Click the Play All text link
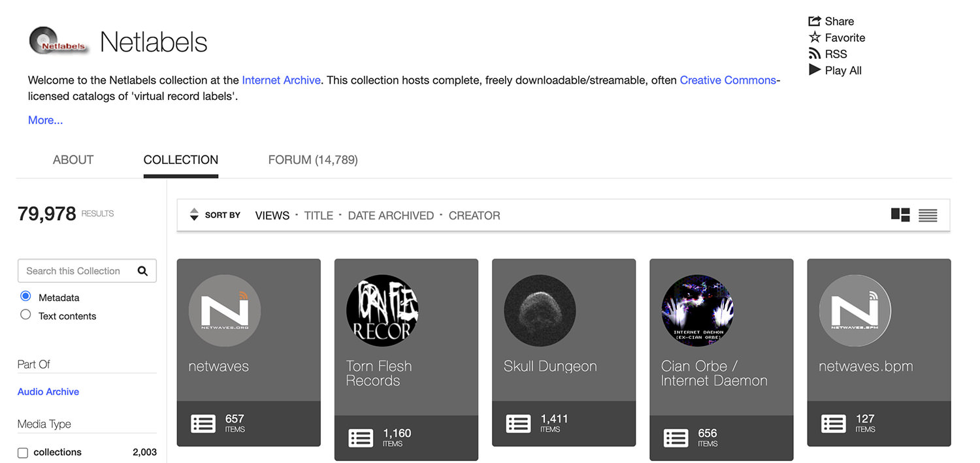This screenshot has height=463, width=980. pos(843,71)
